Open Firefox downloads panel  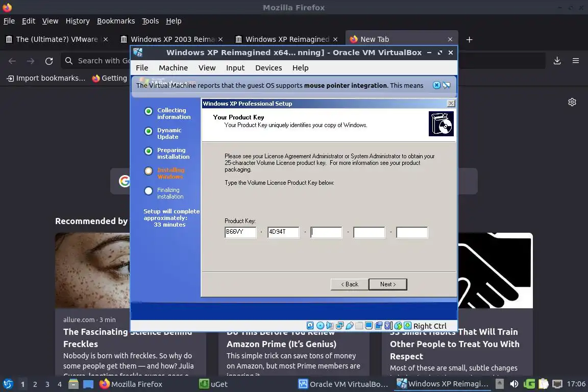[557, 61]
